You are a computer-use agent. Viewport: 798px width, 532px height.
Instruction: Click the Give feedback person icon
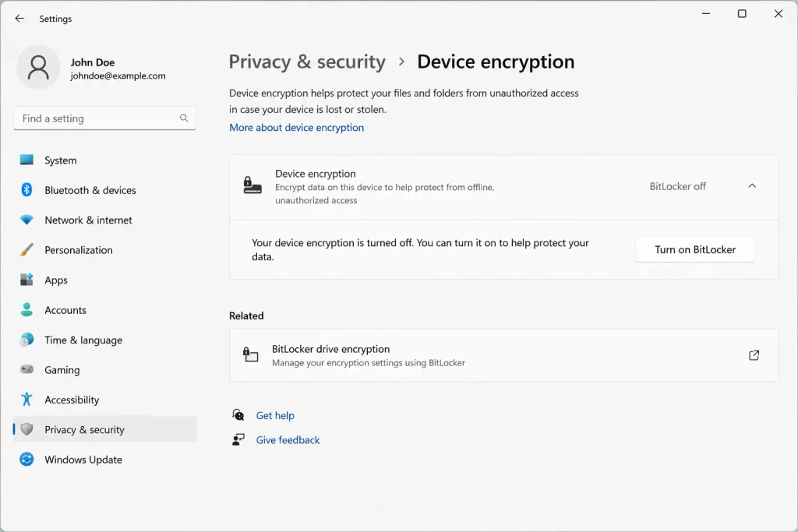(x=238, y=439)
